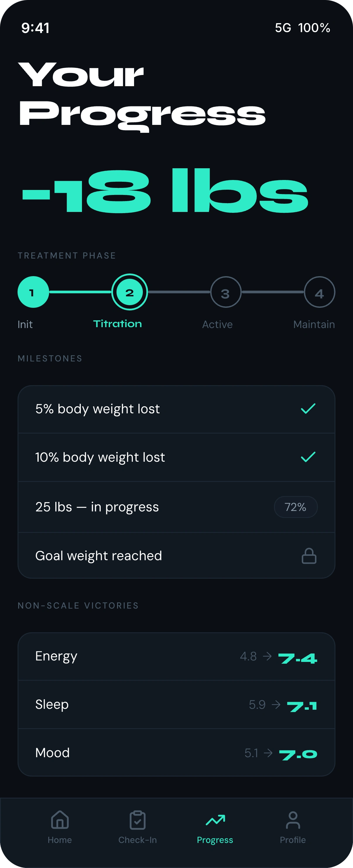Click the Maintain phase label
Screen dimensions: 353x868
tap(313, 324)
